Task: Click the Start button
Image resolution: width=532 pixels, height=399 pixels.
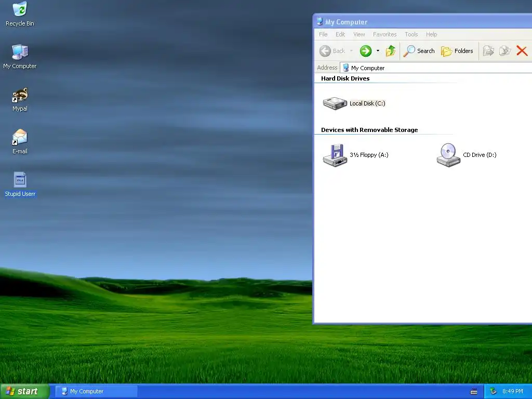Action: coord(24,392)
